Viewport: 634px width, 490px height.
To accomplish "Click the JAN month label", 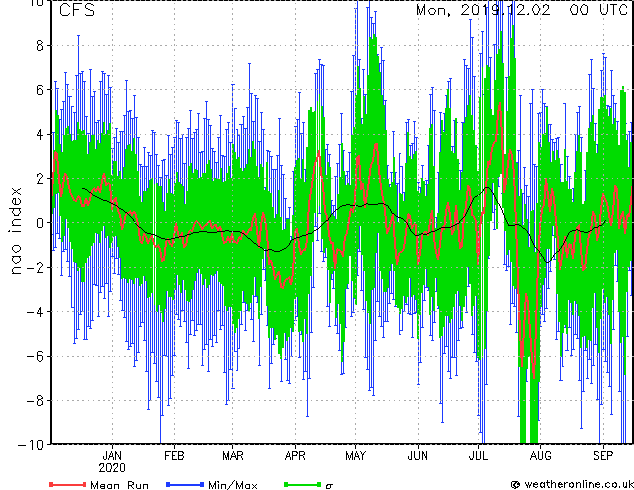I will tap(112, 456).
